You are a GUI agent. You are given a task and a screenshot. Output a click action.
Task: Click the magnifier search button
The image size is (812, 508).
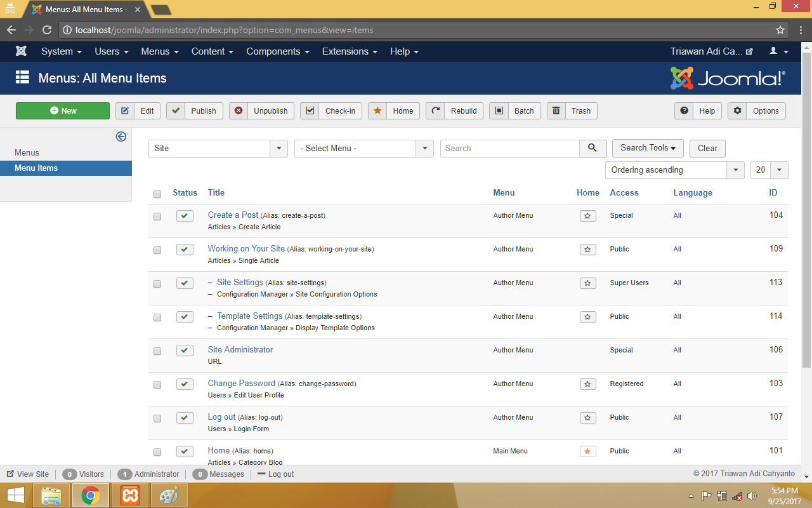[x=593, y=148]
